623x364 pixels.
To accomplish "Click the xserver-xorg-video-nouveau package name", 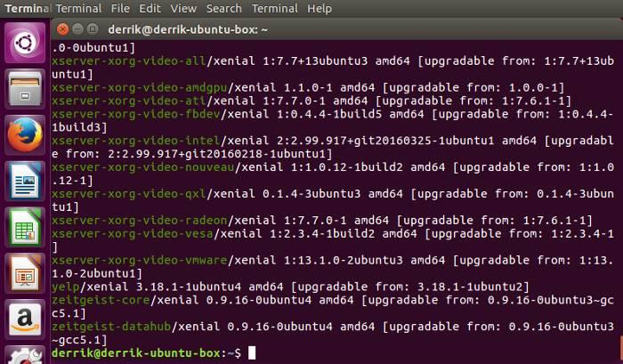I will click(143, 167).
